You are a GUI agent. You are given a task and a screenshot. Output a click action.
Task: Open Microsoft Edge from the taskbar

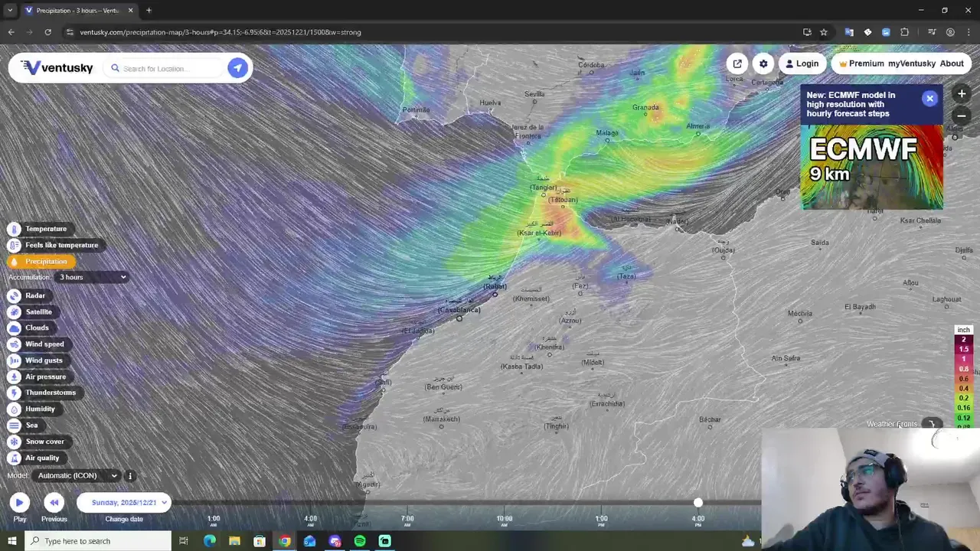[209, 541]
